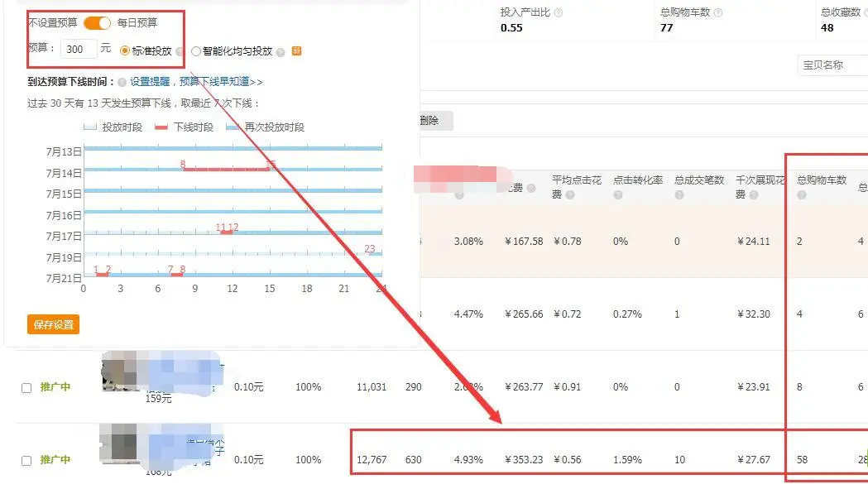Click the 保存设置 button
Image resolution: width=868 pixels, height=484 pixels.
[53, 325]
